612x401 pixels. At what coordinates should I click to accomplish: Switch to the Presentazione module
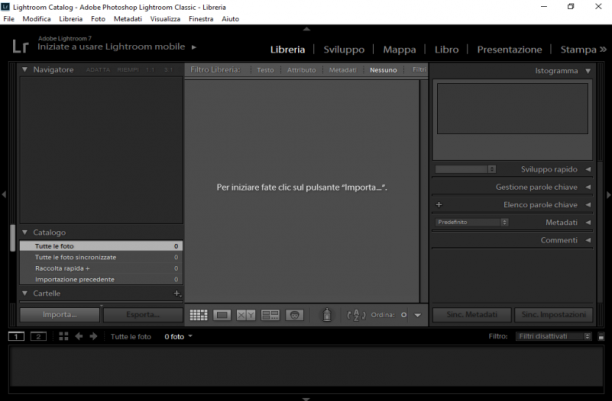pyautogui.click(x=509, y=50)
